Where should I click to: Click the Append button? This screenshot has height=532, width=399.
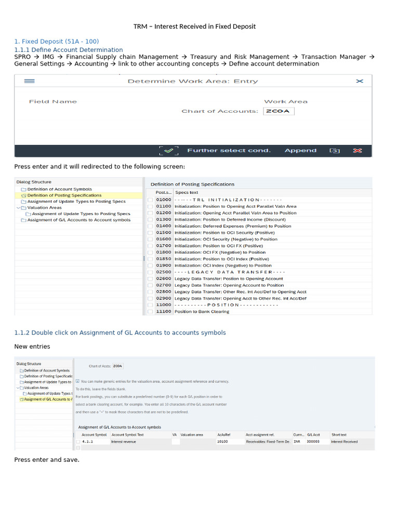click(x=300, y=150)
